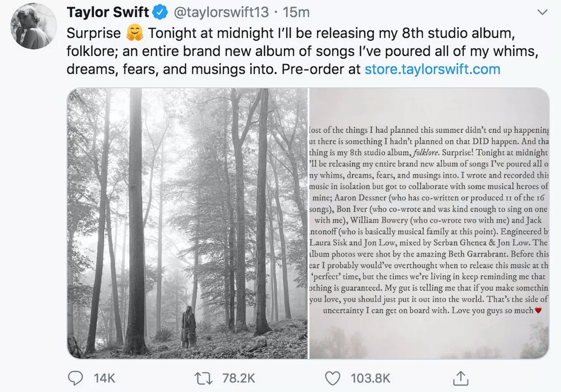Click the red heart ending the letter

pyautogui.click(x=538, y=310)
